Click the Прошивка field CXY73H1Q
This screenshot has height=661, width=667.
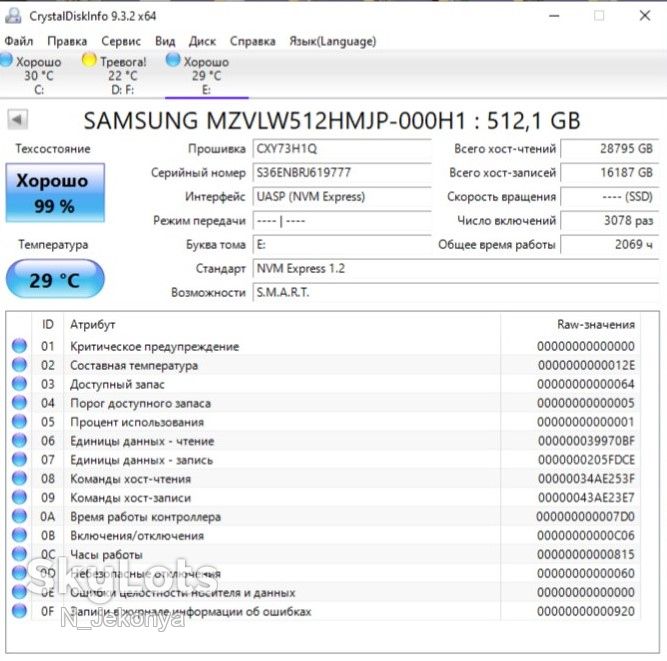pos(342,149)
